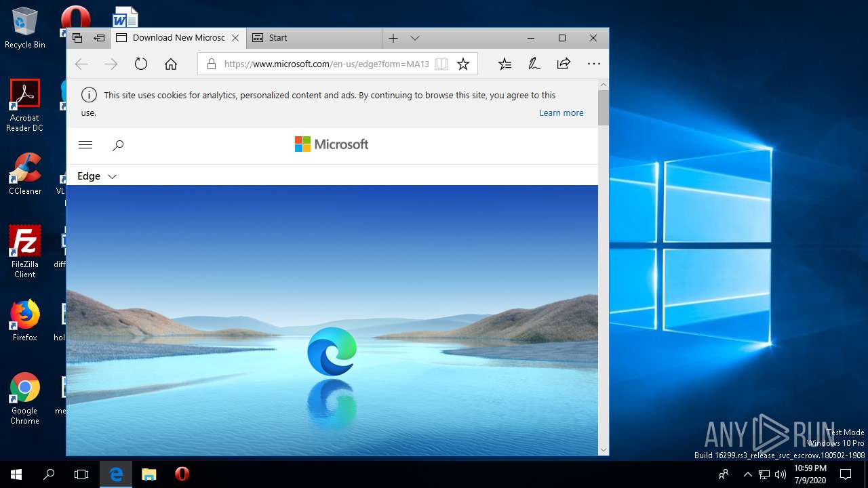The width and height of the screenshot is (868, 488).
Task: Open the Learn more cookies link
Action: pos(561,113)
